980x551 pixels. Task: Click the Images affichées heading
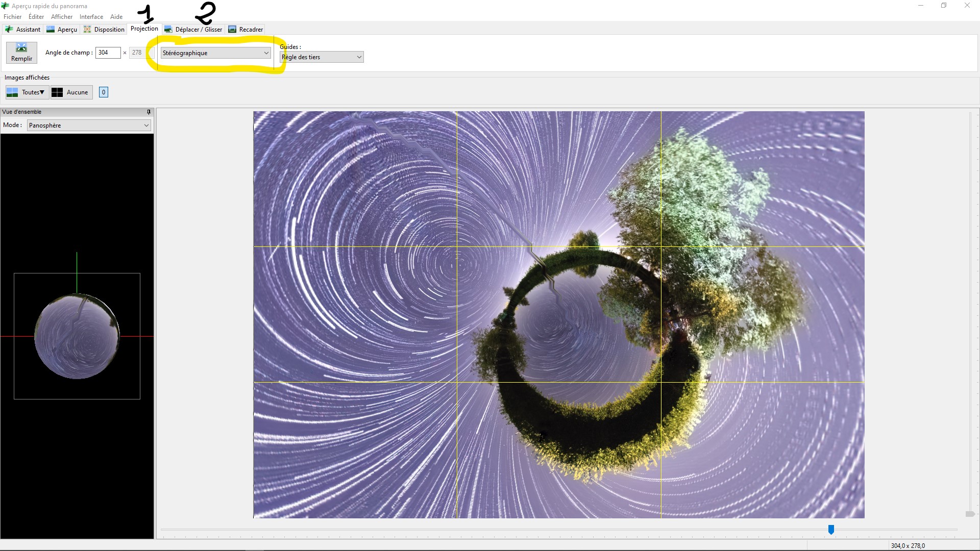click(x=27, y=78)
